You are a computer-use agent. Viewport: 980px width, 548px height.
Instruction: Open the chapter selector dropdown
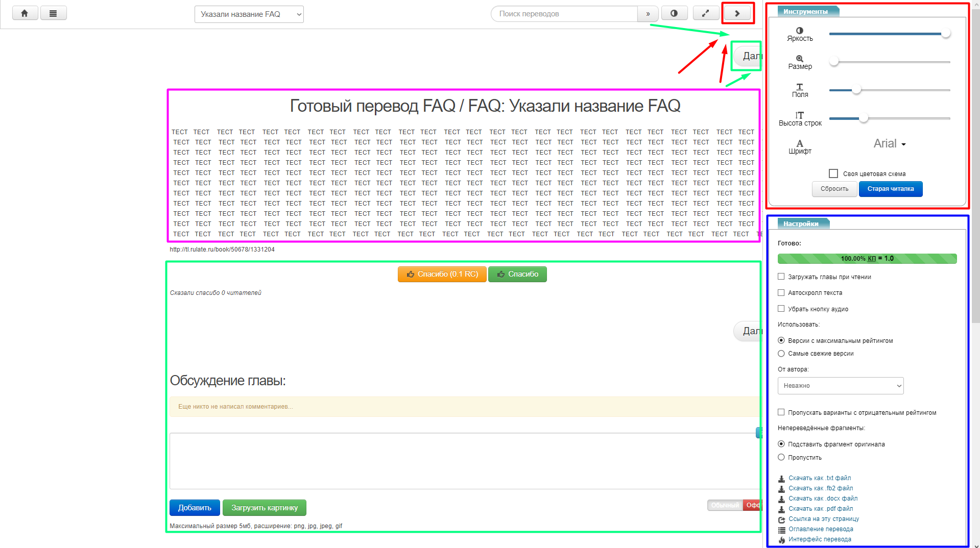[249, 14]
